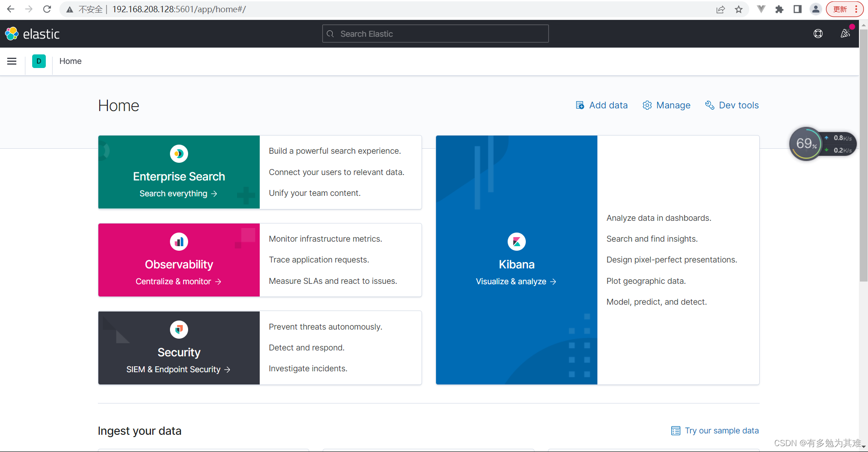The width and height of the screenshot is (868, 452).
Task: Click the share page icon in address bar
Action: tap(721, 9)
